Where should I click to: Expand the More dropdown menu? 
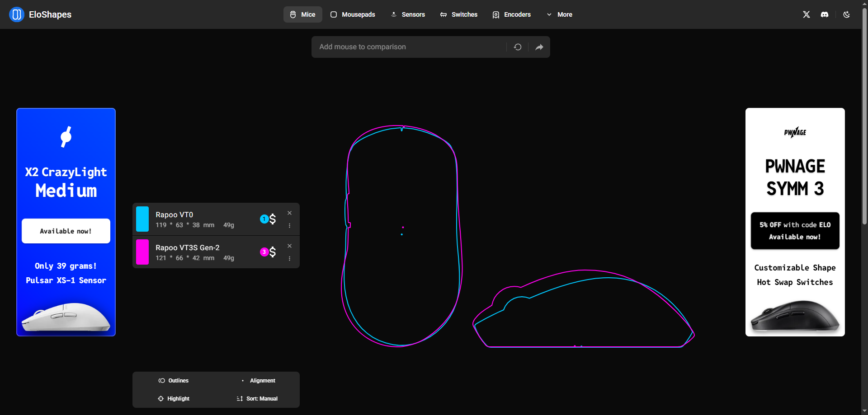(559, 14)
